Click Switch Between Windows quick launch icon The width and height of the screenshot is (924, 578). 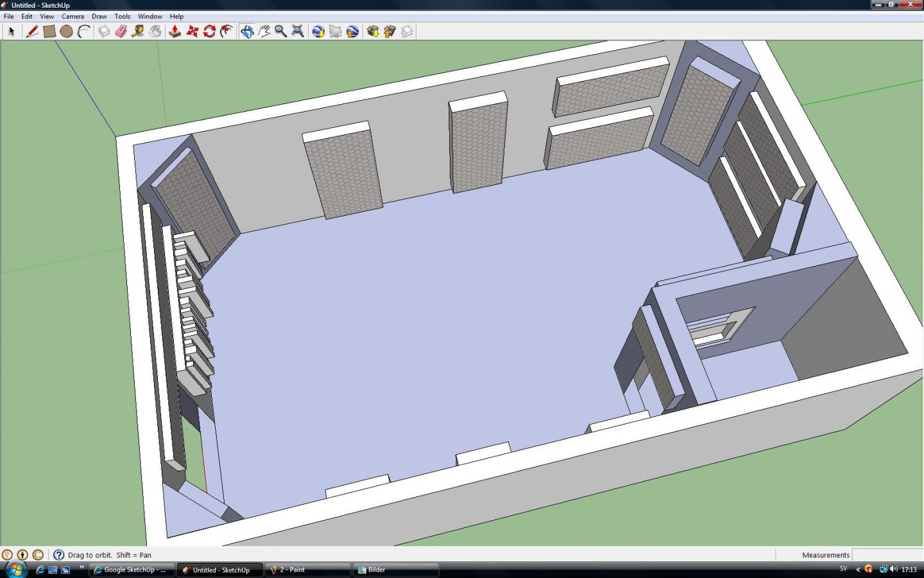pyautogui.click(x=65, y=570)
